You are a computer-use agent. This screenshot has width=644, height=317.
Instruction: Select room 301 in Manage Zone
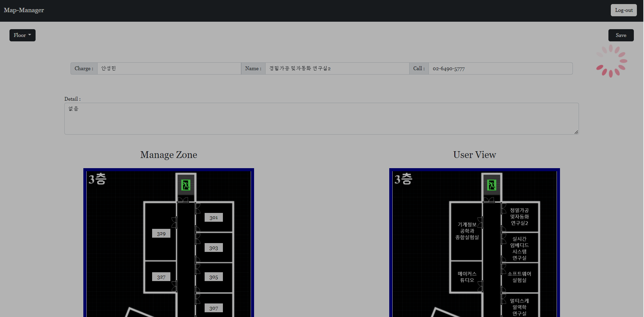(213, 218)
